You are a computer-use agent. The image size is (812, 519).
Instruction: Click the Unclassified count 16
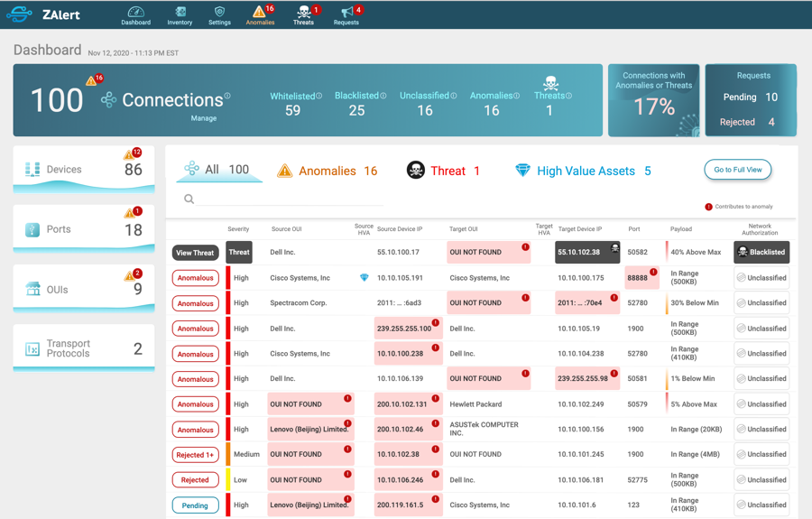pos(425,110)
